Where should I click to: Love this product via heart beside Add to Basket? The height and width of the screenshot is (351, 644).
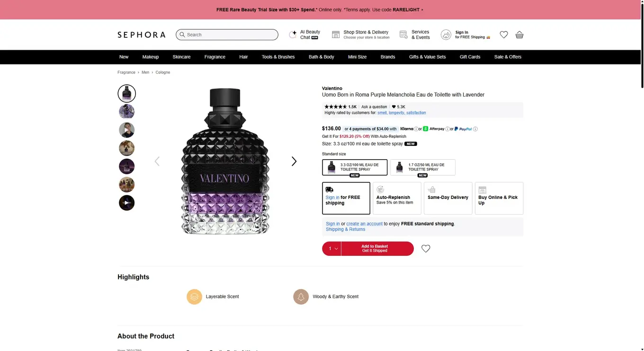click(x=425, y=248)
